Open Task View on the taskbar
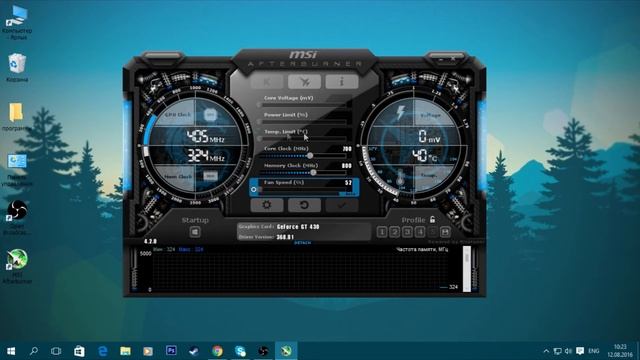 click(x=56, y=351)
